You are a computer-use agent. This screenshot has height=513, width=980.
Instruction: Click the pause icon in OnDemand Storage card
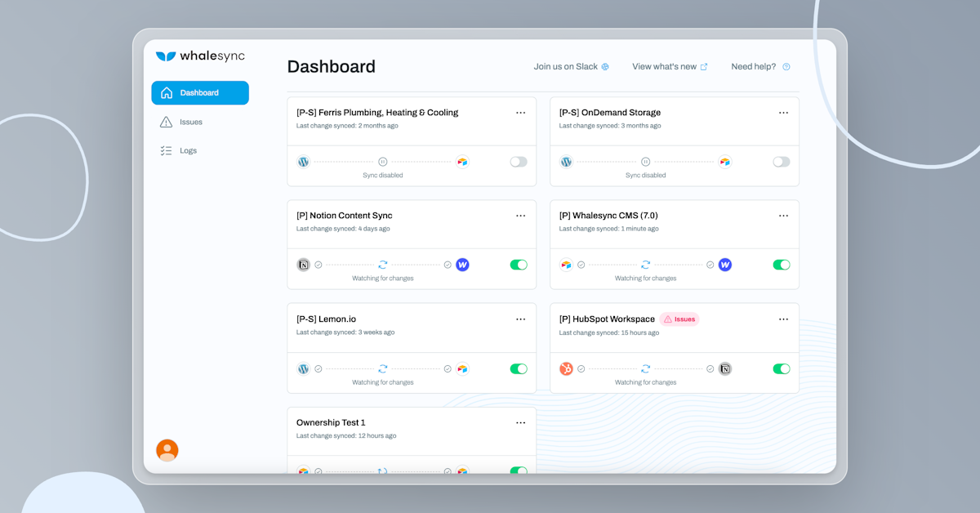click(x=645, y=162)
